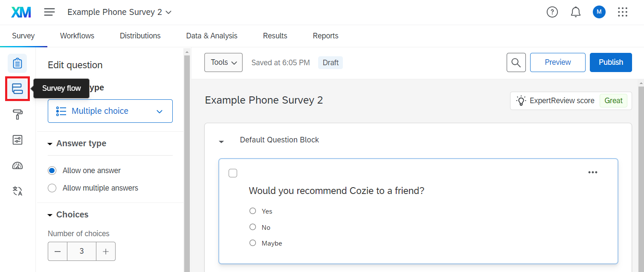Open the app switcher grid icon
644x272 pixels.
[622, 12]
